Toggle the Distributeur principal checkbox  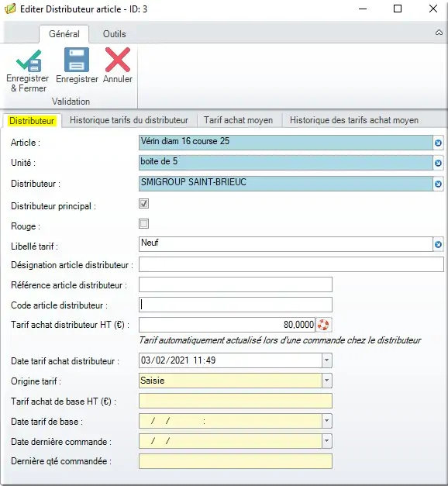tap(144, 204)
